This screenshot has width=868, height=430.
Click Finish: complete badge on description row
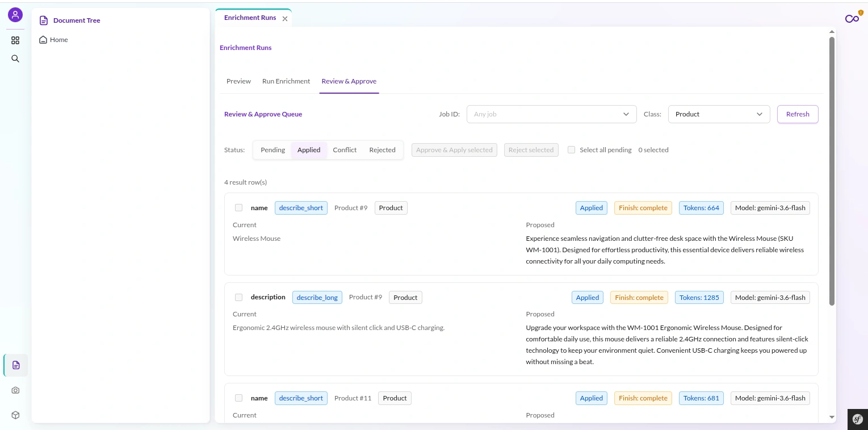pyautogui.click(x=639, y=297)
